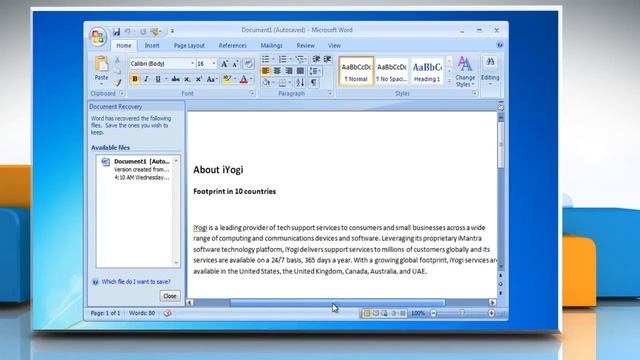This screenshot has height=360, width=640.
Task: Click the Undo icon in Quick Access toolbar
Action: (x=128, y=31)
